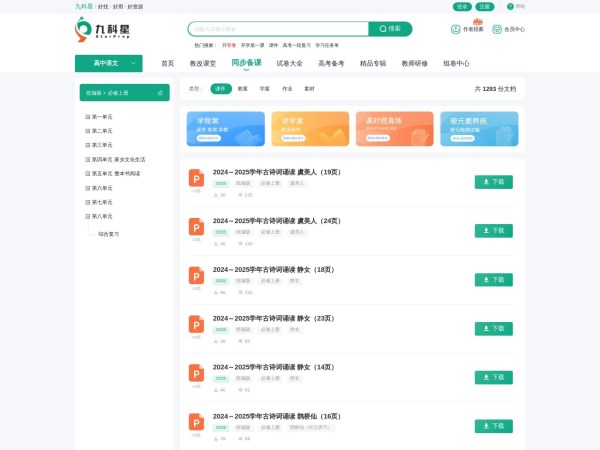Select the 课件 type filter
Viewport: 600px width, 450px height.
click(220, 89)
